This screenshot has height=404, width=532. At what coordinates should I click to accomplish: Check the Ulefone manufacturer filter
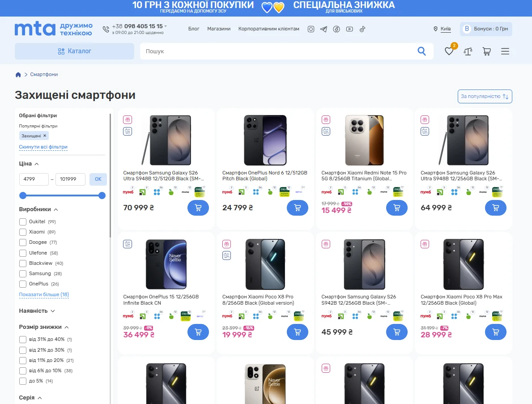tap(23, 253)
